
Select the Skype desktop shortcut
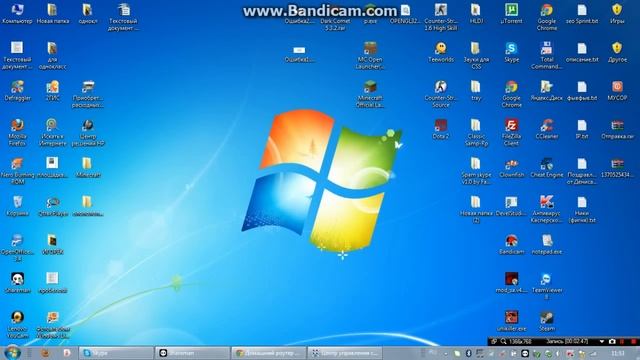(511, 52)
